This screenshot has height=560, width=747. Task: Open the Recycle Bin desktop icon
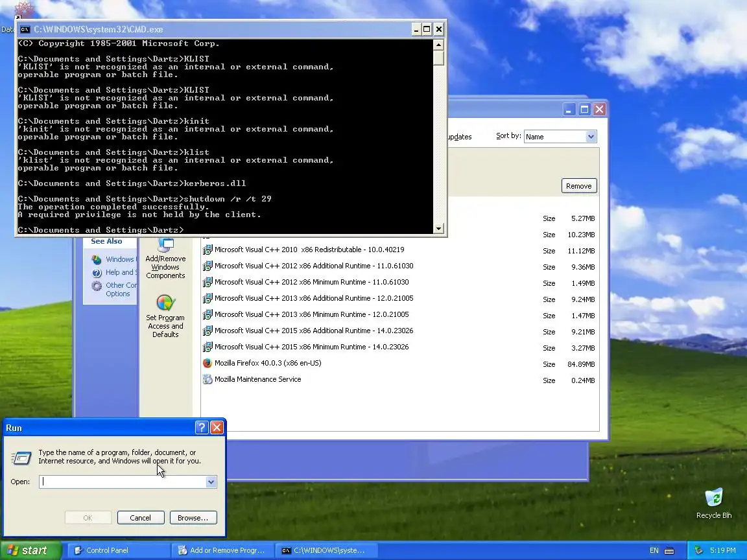click(714, 498)
